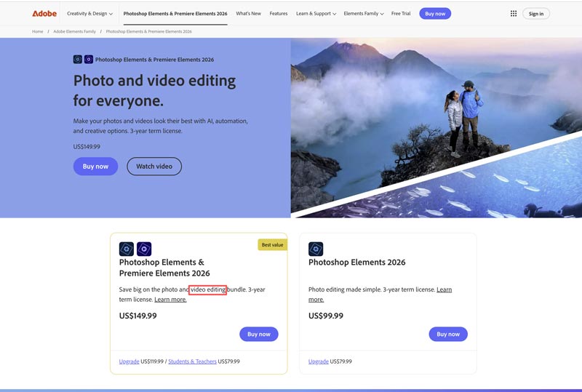This screenshot has width=582, height=392.
Task: Click the hero Buy now button
Action: click(x=95, y=167)
